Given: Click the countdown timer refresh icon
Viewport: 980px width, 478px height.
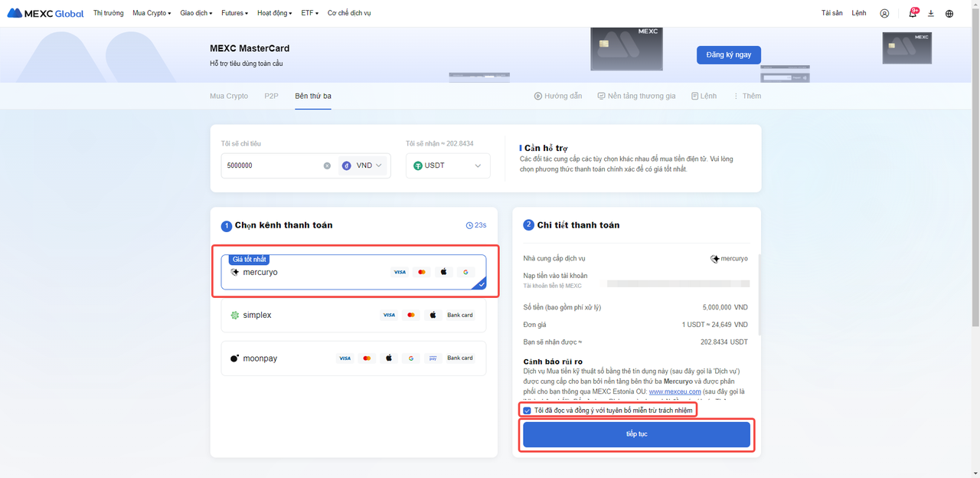Looking at the screenshot, I should tap(469, 225).
